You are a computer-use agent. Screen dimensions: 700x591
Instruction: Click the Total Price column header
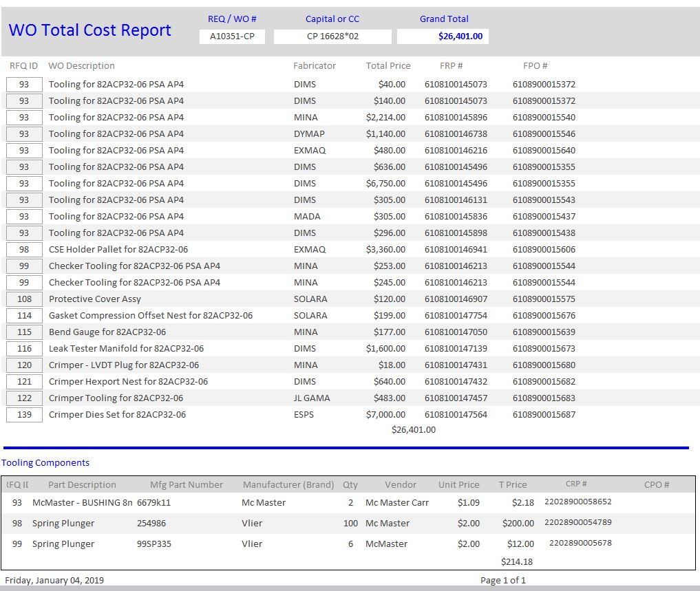388,65
